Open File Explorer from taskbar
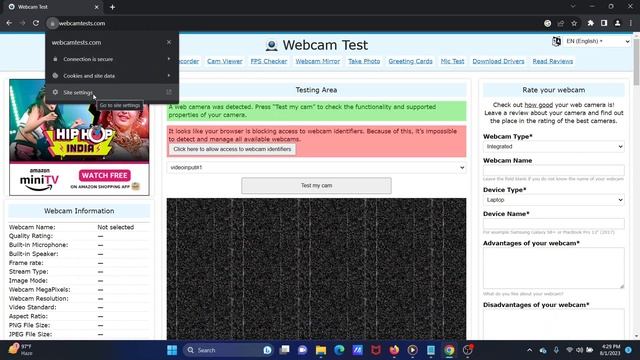The width and height of the screenshot is (640, 360). click(x=321, y=350)
